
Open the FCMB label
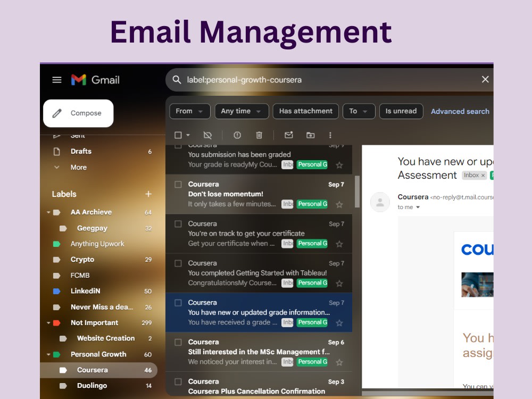(x=80, y=275)
